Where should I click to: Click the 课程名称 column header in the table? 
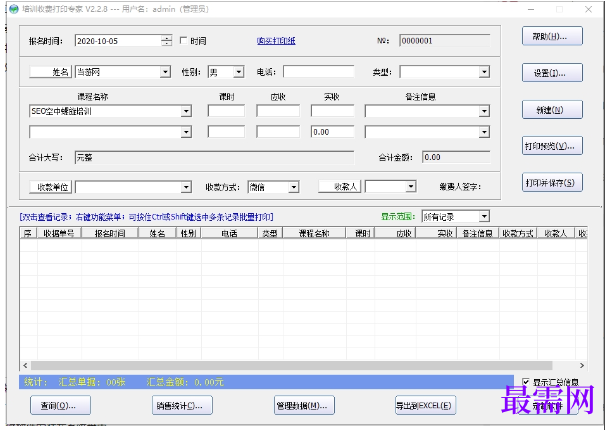(x=314, y=233)
